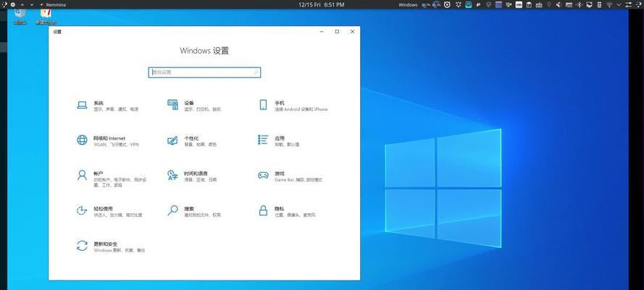Click the 'Windows' label in top panel
Screen dimensions: 644x290
coord(408,4)
